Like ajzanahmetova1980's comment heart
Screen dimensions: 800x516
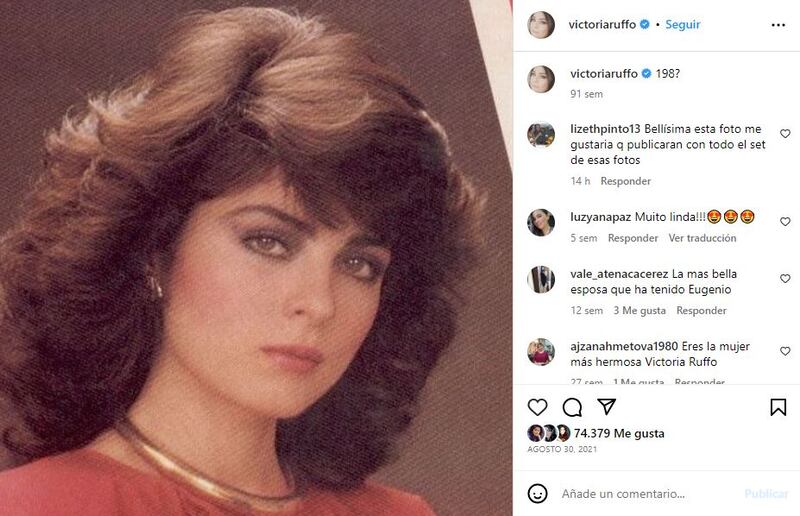[785, 351]
